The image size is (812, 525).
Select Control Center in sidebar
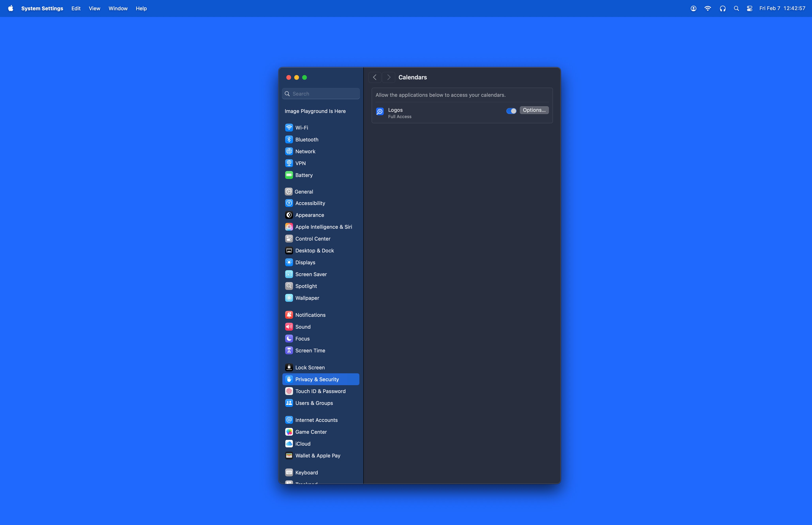[321, 239]
